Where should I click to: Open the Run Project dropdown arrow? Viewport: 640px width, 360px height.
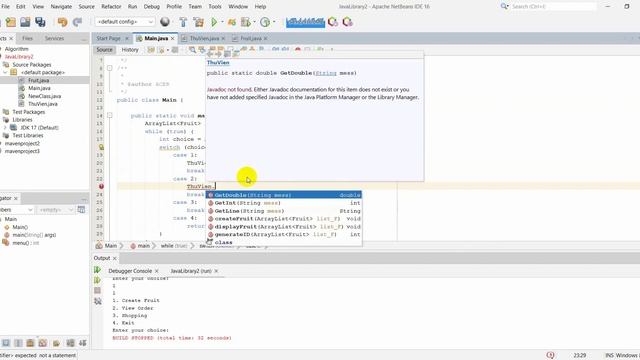[x=222, y=22]
